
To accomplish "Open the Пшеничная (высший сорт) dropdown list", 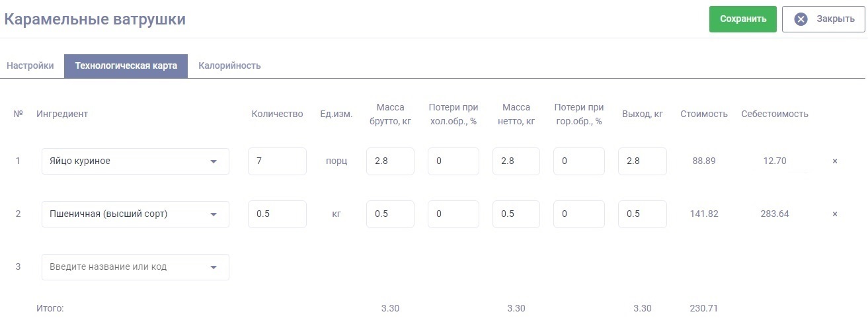I will tap(214, 214).
